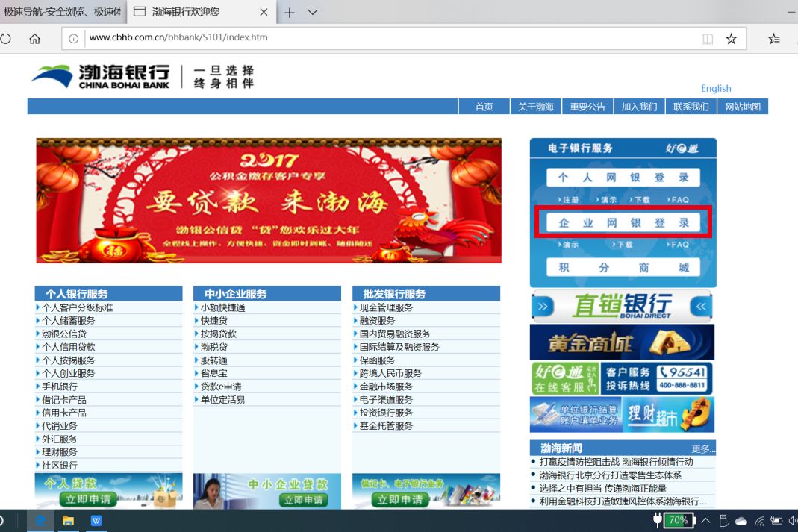Open 个人客户分级标准 link
The height and width of the screenshot is (532, 798).
click(x=78, y=307)
